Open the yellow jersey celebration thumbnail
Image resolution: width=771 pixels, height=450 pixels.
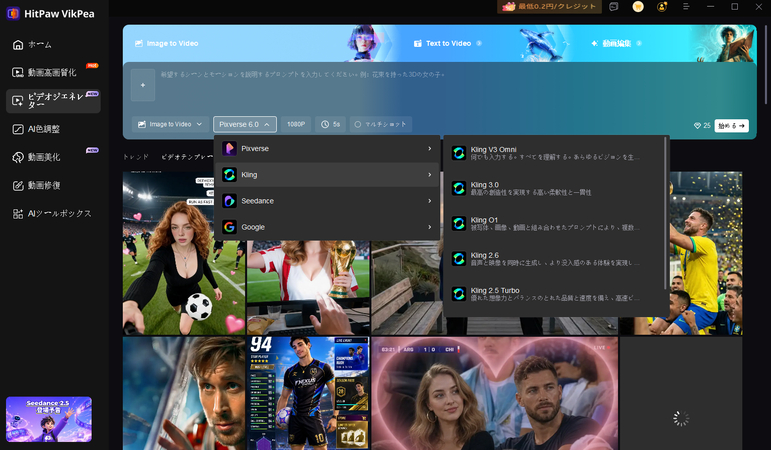706,253
